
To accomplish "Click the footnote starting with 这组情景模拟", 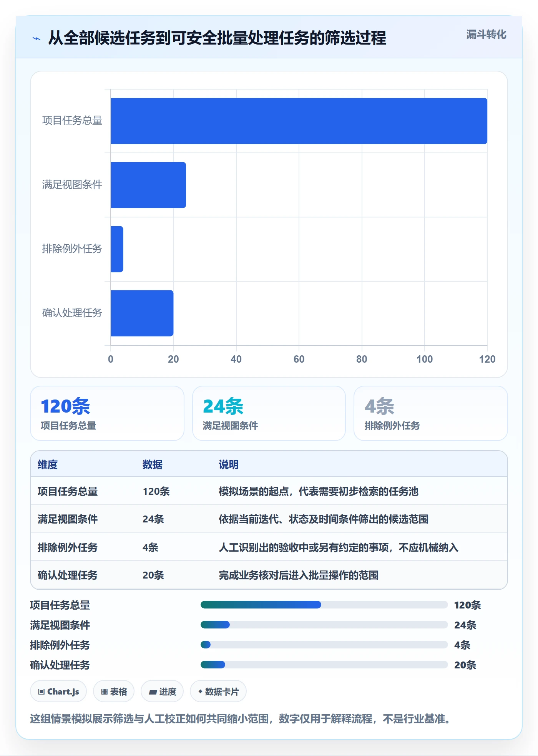I will (241, 719).
